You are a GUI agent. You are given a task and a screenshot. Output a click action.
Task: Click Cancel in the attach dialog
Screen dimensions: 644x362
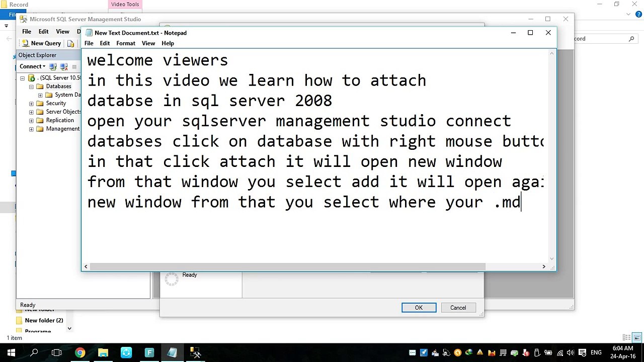(458, 308)
